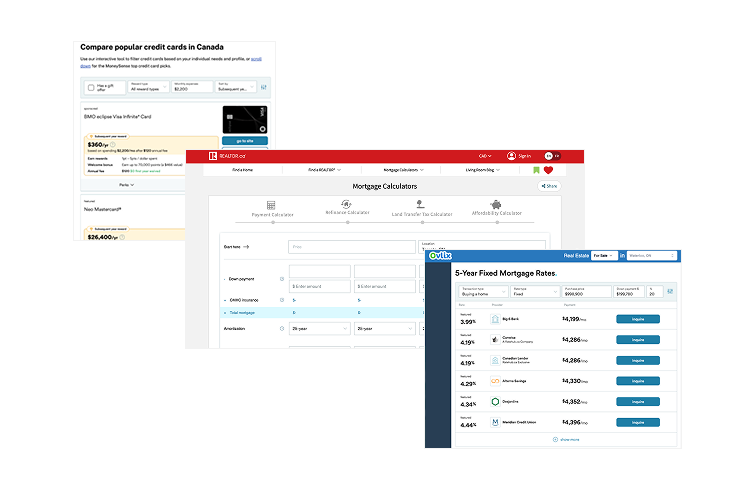Screen dimensions: 749x499
Task: Edit the down payment percent field showing 20
Action: pyautogui.click(x=655, y=291)
